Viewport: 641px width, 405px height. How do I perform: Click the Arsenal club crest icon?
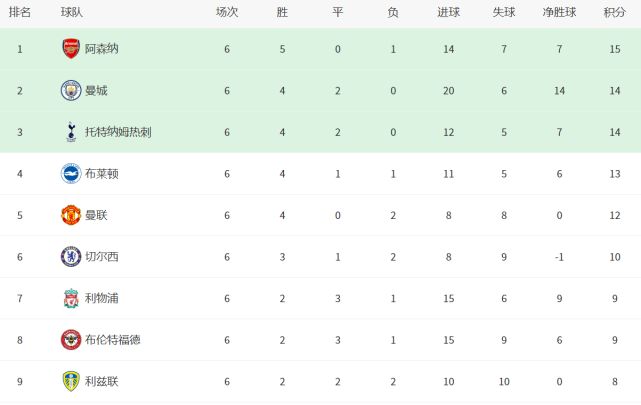pos(71,49)
